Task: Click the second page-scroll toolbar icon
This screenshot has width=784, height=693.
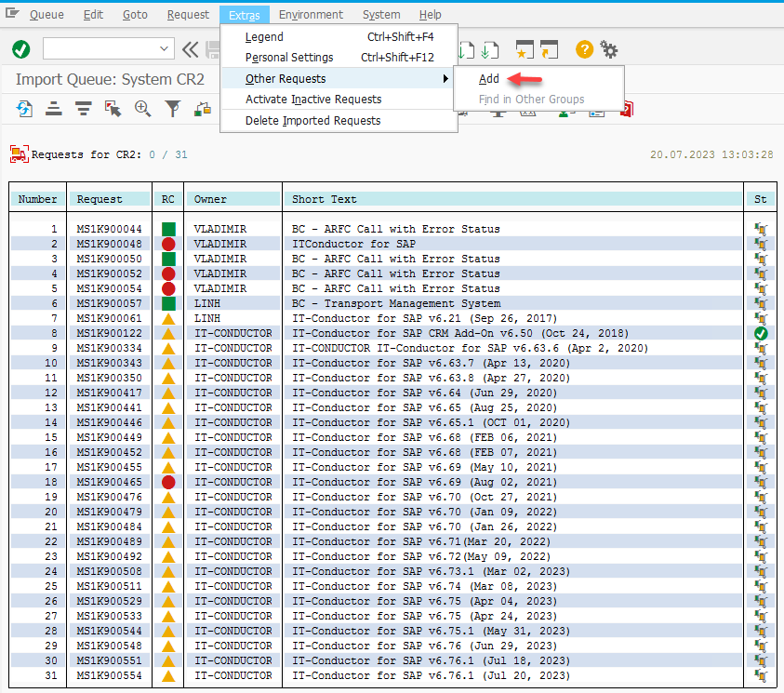Action: pos(489,49)
